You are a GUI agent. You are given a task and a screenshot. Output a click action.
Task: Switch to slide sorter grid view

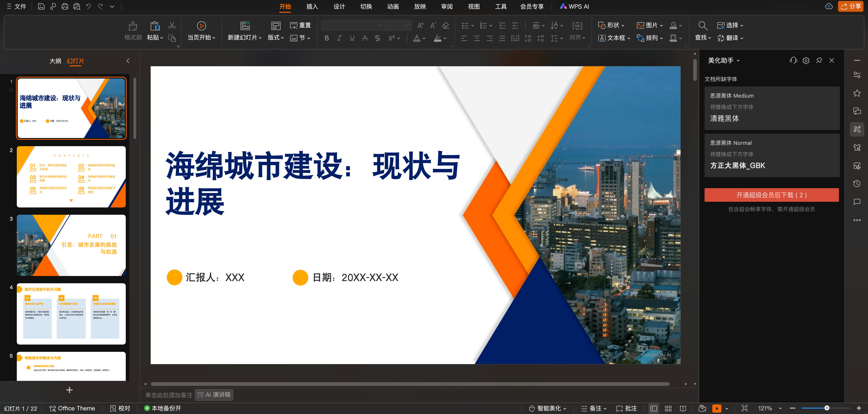click(x=668, y=408)
